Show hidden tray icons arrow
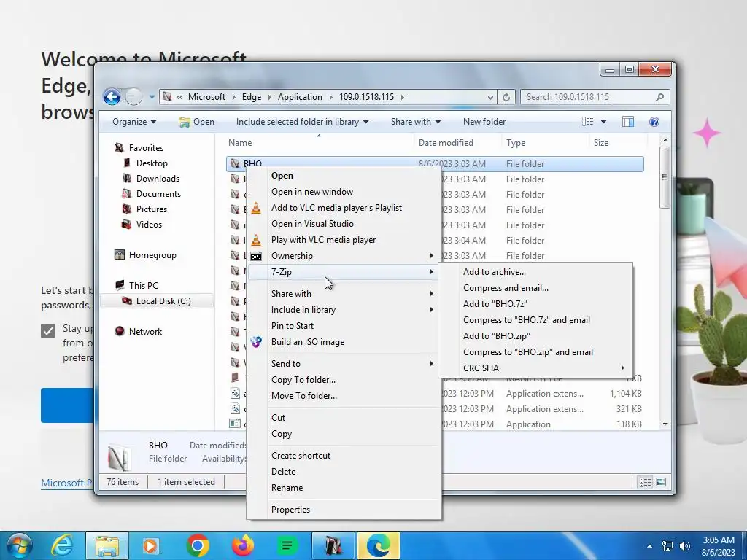The image size is (747, 560). pos(649,546)
